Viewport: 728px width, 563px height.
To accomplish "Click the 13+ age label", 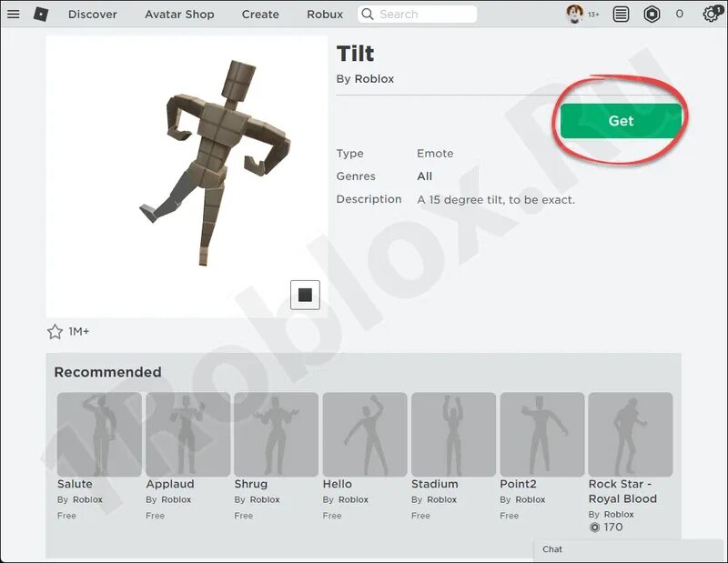I will click(593, 15).
